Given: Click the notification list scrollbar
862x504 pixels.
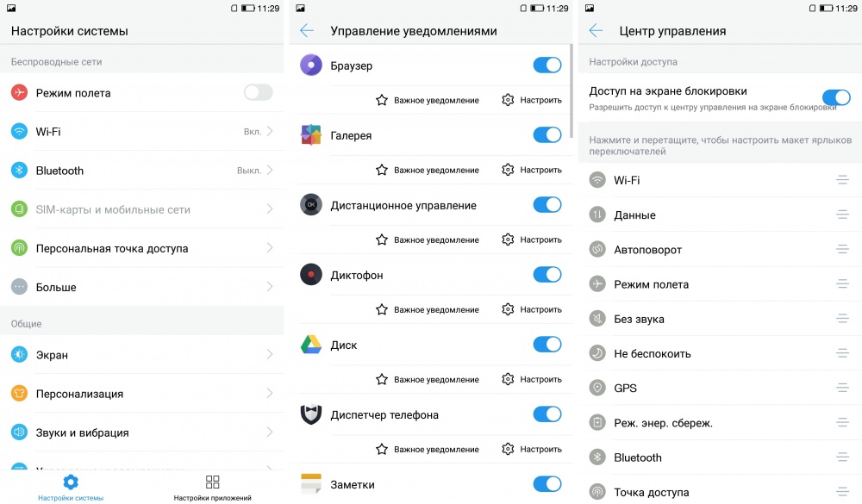Looking at the screenshot, I should [571, 90].
